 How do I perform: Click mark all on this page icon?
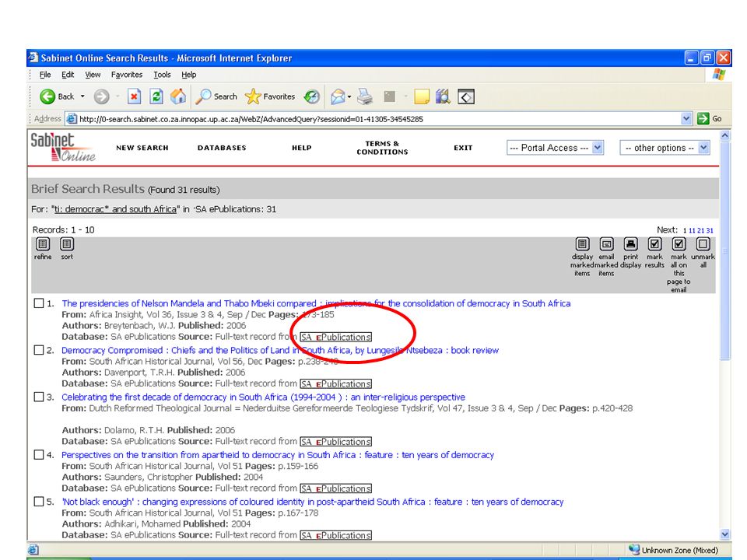(679, 244)
